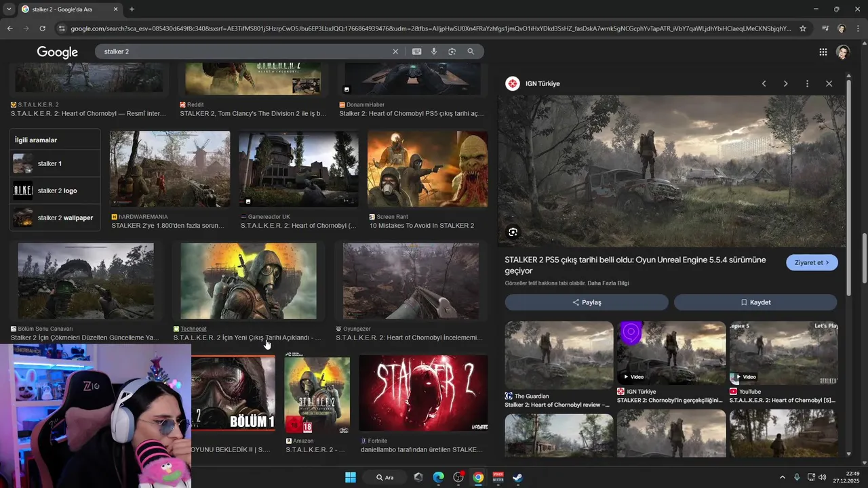The height and width of the screenshot is (488, 868).
Task: Open Amazon game cover image result
Action: coord(317,394)
